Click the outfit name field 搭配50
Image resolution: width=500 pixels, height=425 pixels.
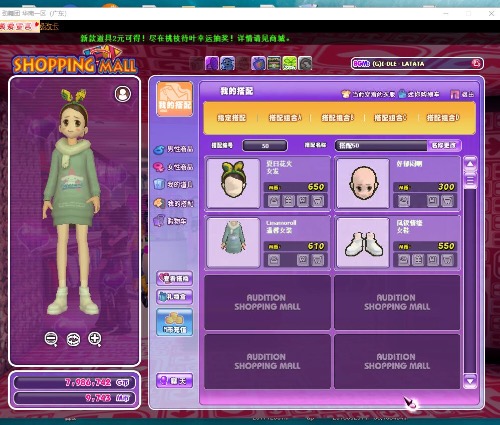tap(381, 146)
